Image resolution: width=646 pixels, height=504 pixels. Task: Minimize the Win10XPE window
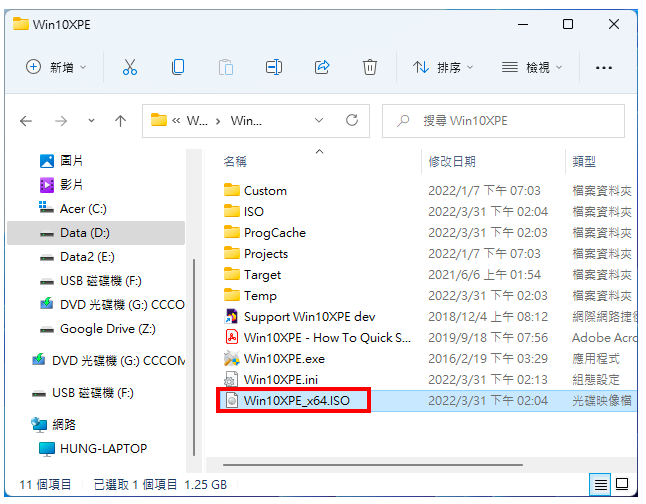tap(523, 24)
